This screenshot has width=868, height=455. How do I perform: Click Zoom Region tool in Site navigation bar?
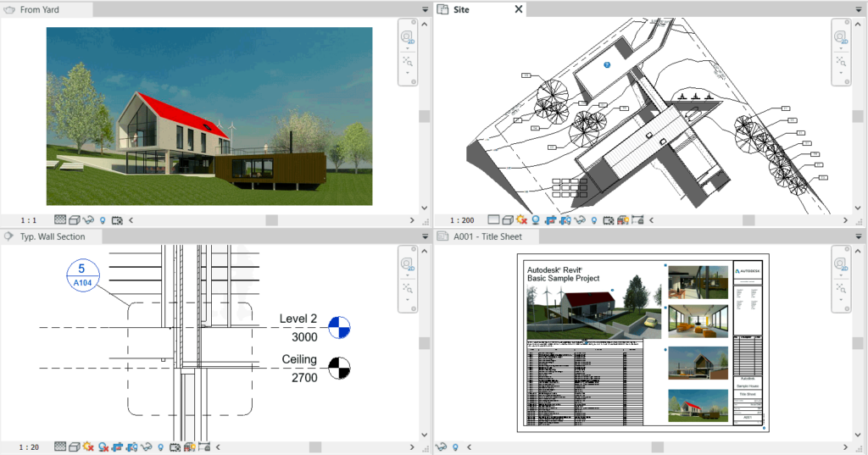[x=841, y=62]
